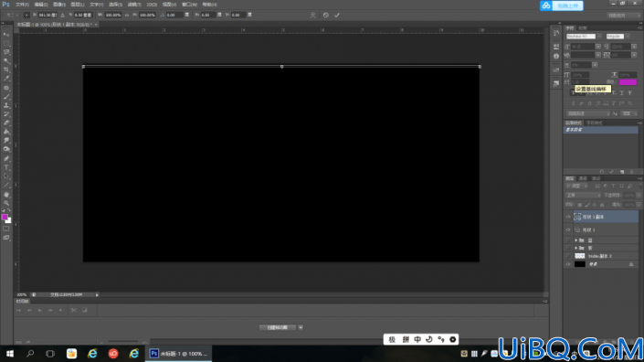This screenshot has width=644, height=362.
Task: Select the Healing Brush tool
Action: (x=6, y=88)
